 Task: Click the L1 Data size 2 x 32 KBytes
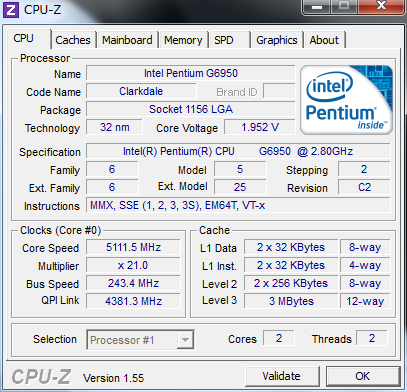(291, 247)
